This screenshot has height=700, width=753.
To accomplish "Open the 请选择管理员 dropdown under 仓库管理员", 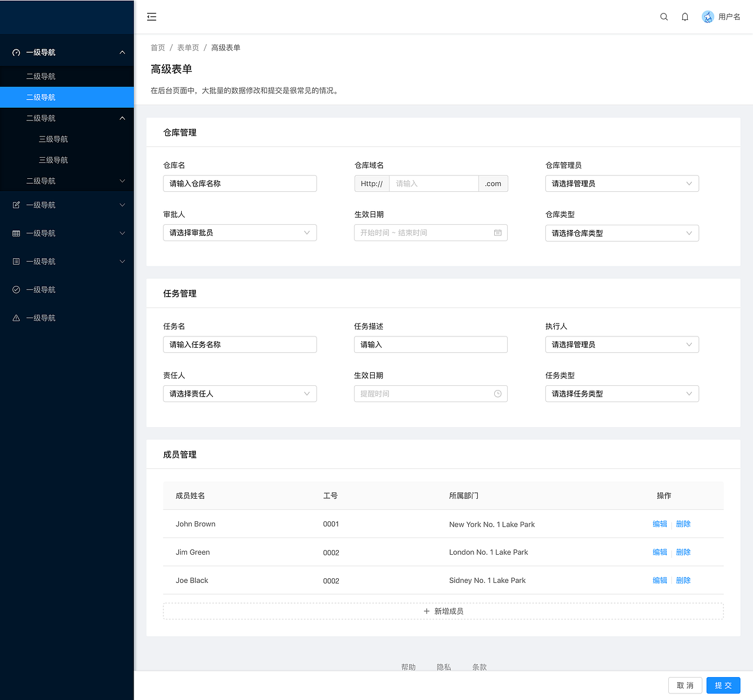I will coord(622,184).
